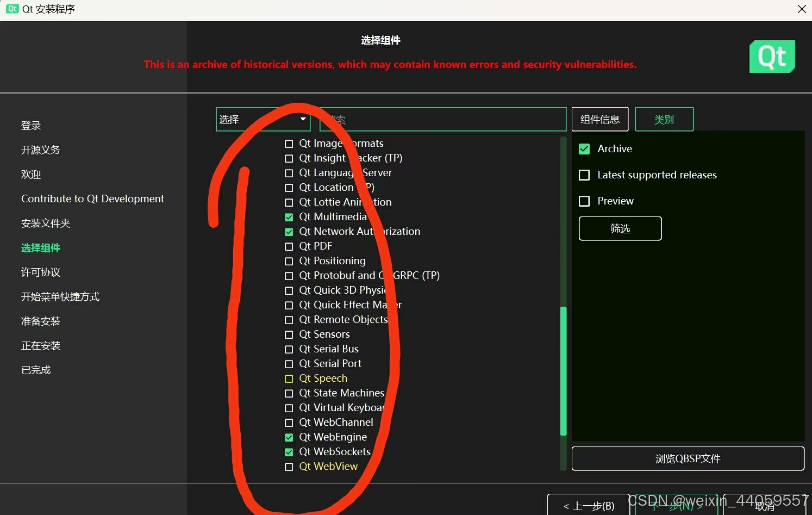Viewport: 812px width, 515px height.
Task: Switch to the 类别 tab
Action: click(664, 119)
